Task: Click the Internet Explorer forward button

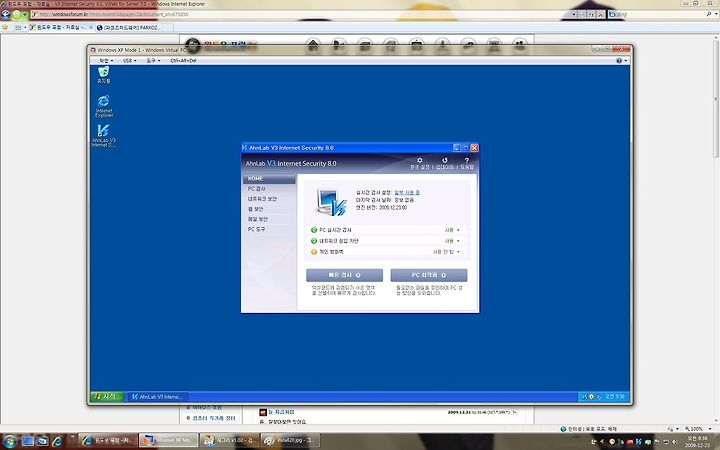Action: pyautogui.click(x=17, y=14)
